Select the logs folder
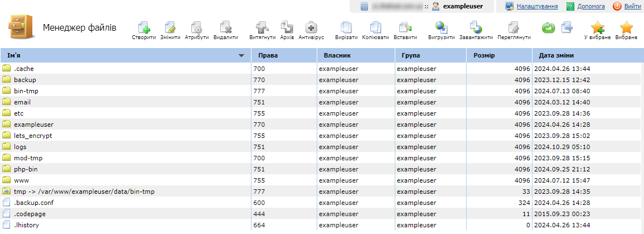 [x=20, y=146]
